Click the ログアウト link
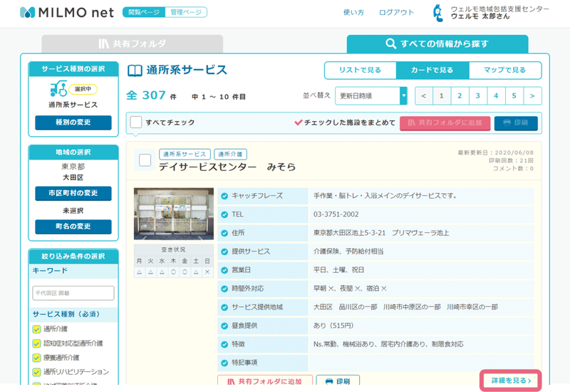The width and height of the screenshot is (570, 392). tap(397, 12)
